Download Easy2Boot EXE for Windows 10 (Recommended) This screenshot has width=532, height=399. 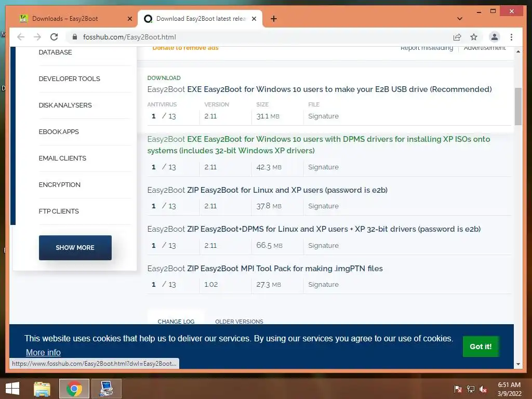[320, 89]
